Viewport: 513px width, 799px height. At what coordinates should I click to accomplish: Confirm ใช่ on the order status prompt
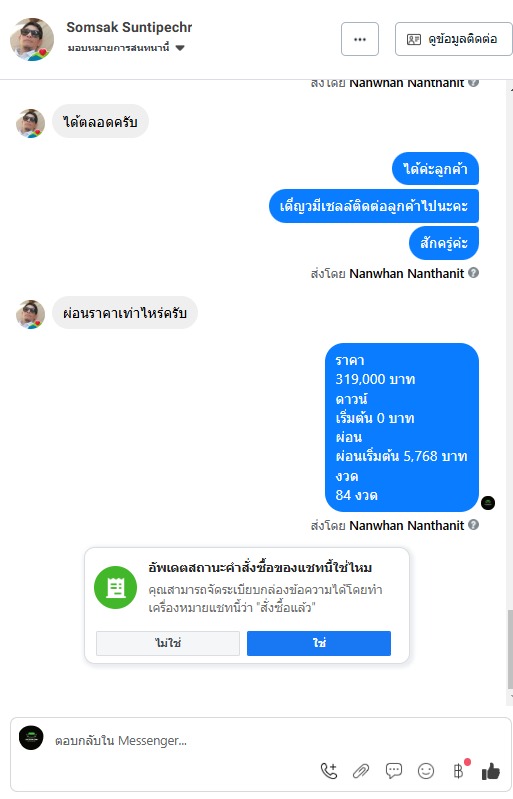pos(319,643)
